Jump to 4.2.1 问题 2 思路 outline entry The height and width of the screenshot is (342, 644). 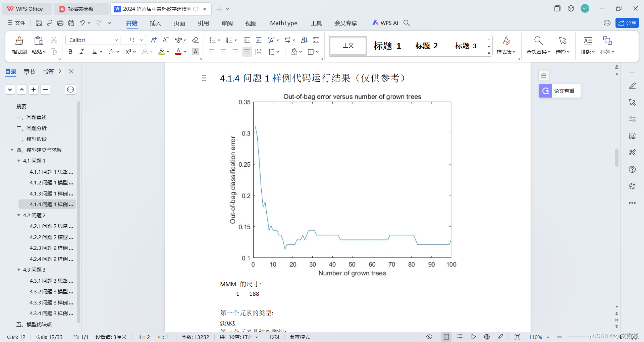[x=51, y=226]
